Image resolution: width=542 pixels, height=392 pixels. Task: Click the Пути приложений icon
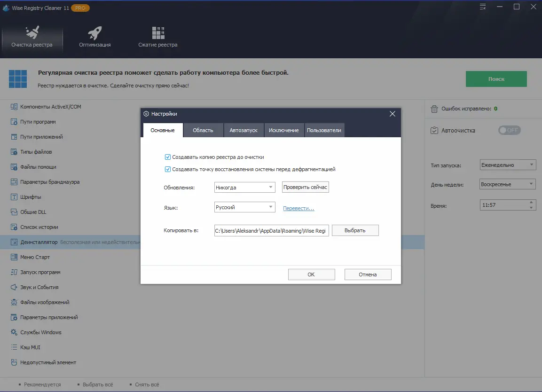[x=14, y=137]
